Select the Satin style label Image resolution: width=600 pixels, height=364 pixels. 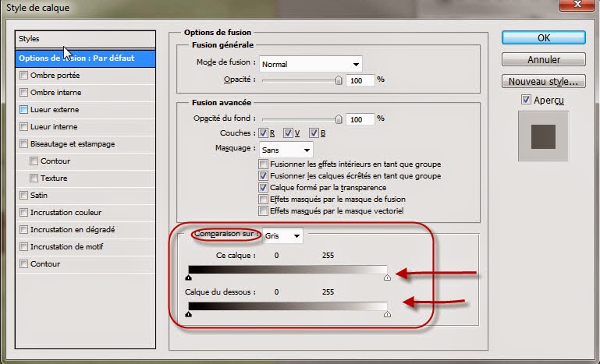pyautogui.click(x=39, y=196)
